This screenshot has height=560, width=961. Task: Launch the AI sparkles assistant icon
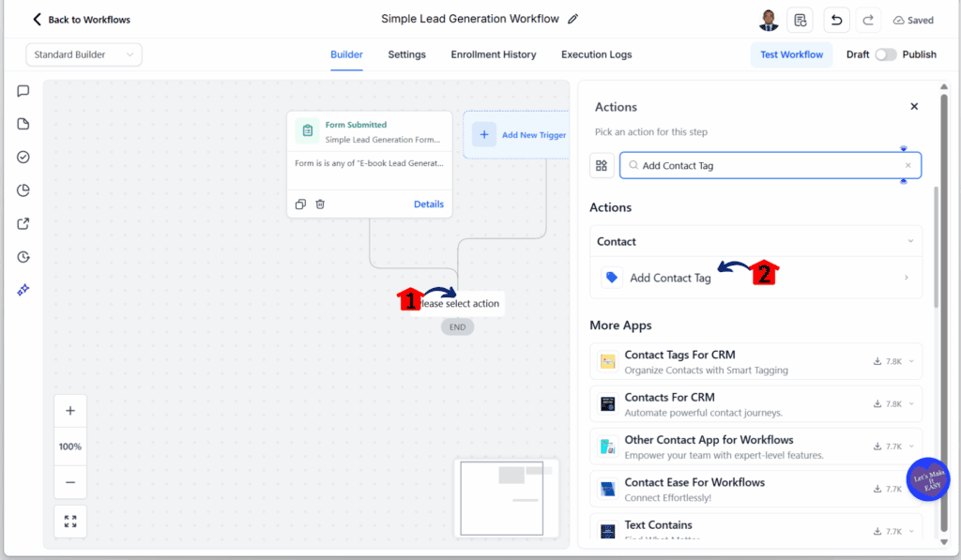[22, 290]
